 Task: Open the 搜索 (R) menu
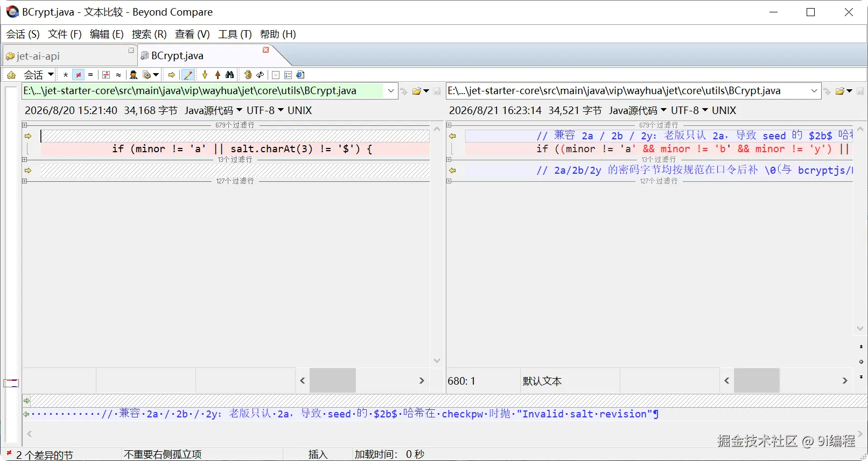pos(149,34)
